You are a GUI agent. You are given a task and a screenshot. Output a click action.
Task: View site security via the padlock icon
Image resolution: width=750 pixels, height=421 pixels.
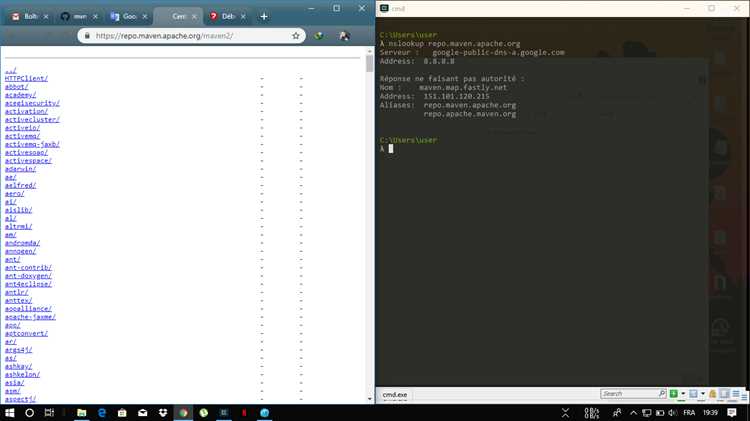pyautogui.click(x=87, y=36)
